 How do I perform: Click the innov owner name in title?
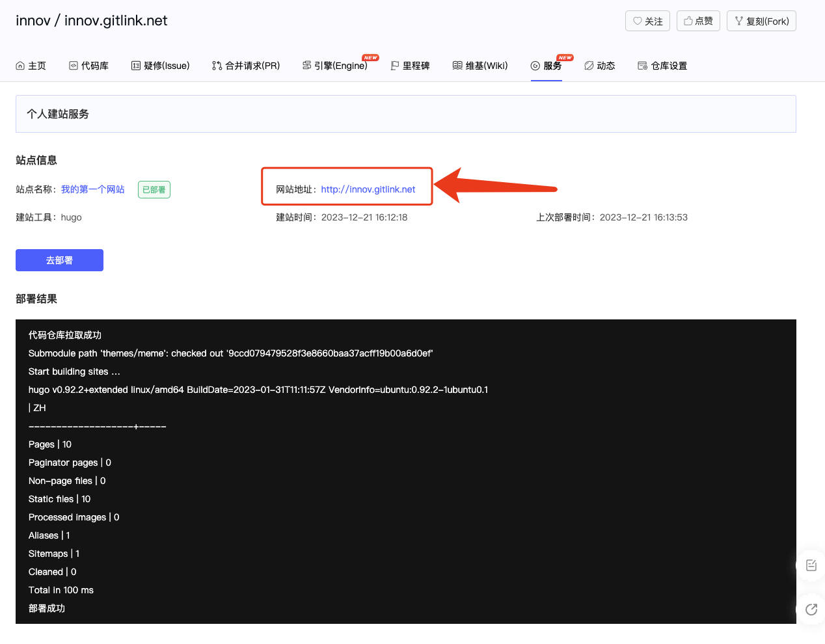click(x=33, y=20)
